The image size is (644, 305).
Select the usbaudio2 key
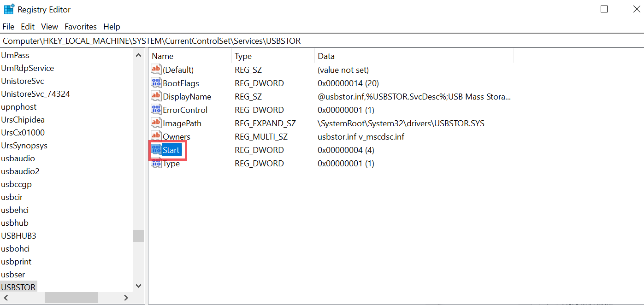(20, 171)
